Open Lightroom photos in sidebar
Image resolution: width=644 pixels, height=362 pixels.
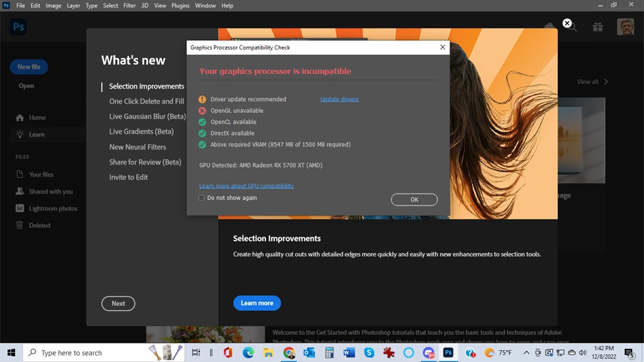click(x=46, y=208)
